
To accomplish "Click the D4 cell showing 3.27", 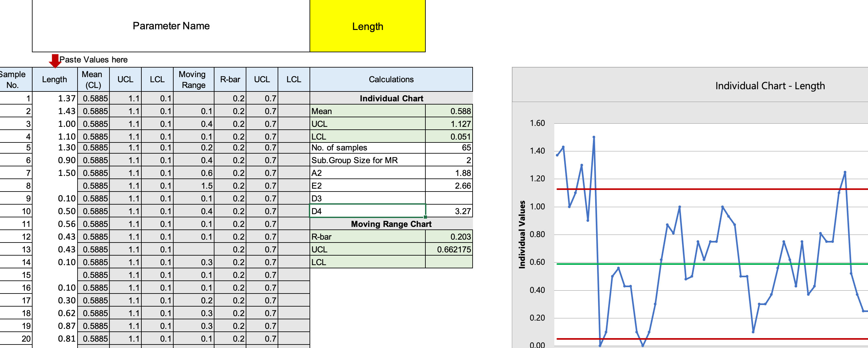I will [x=448, y=211].
